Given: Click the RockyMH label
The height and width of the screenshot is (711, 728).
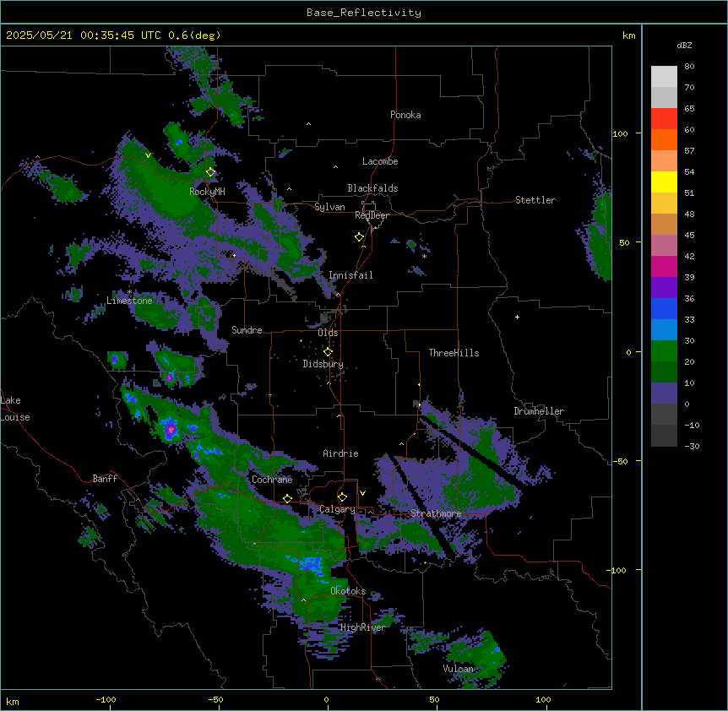Looking at the screenshot, I should click(207, 191).
